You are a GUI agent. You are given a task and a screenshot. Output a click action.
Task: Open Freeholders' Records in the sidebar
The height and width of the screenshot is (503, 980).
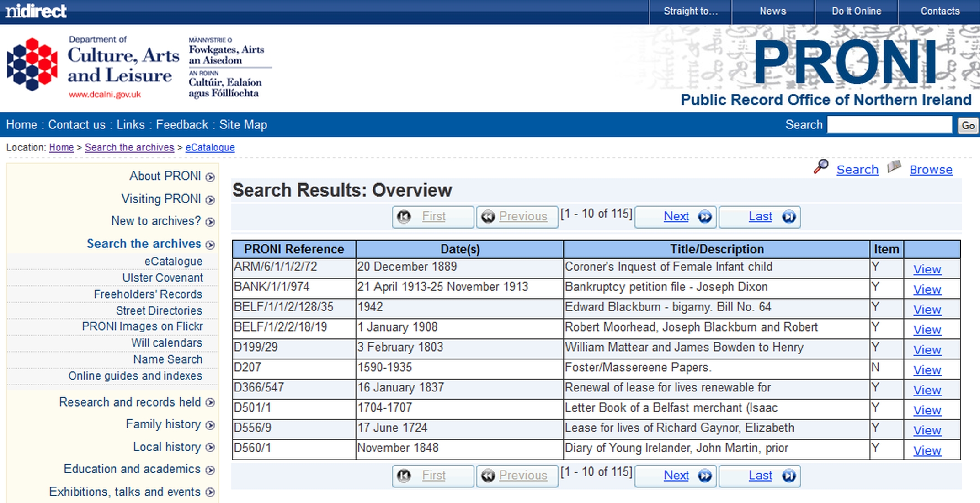coord(148,294)
